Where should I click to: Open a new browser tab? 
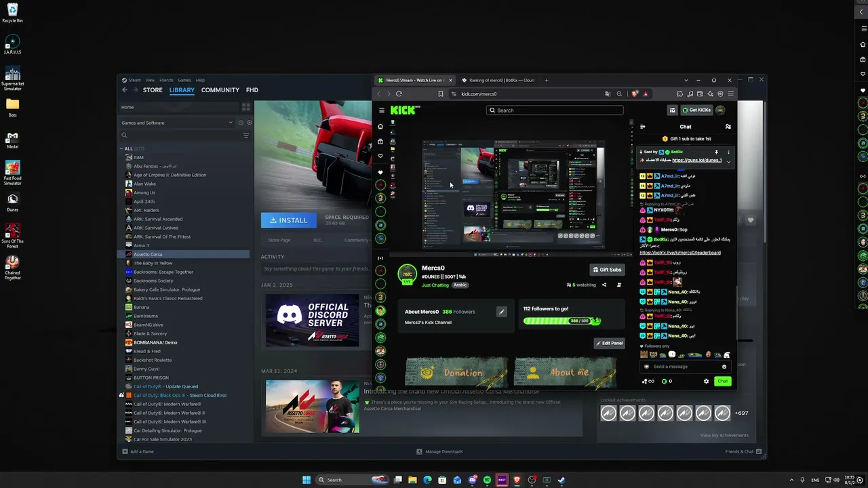[547, 80]
